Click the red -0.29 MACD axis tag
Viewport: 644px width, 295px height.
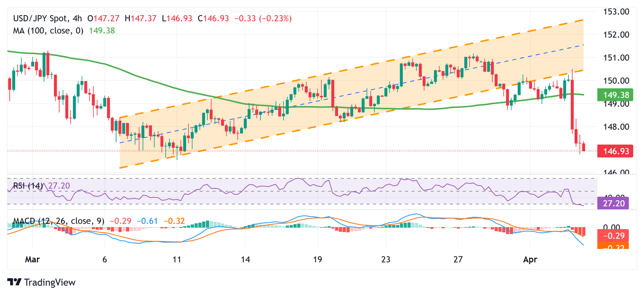tap(615, 236)
